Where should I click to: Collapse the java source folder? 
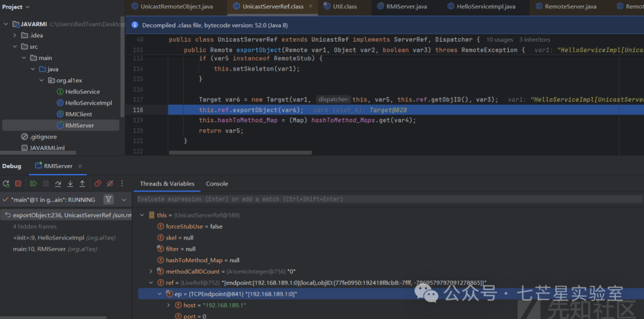point(33,69)
